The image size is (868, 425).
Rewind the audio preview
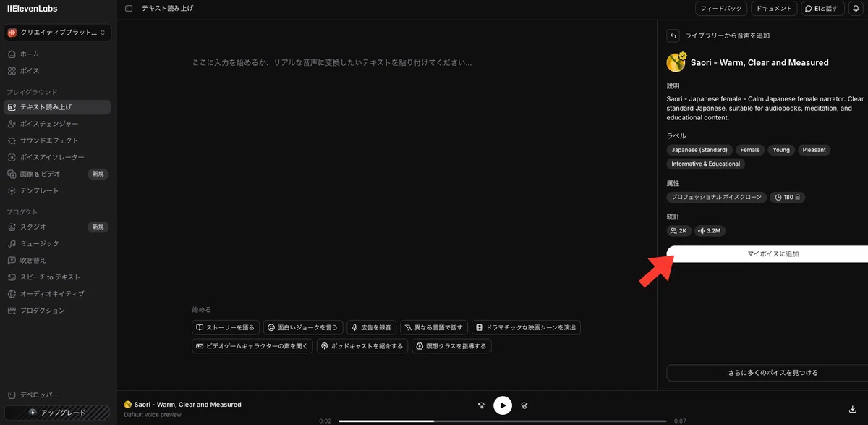[x=481, y=405]
